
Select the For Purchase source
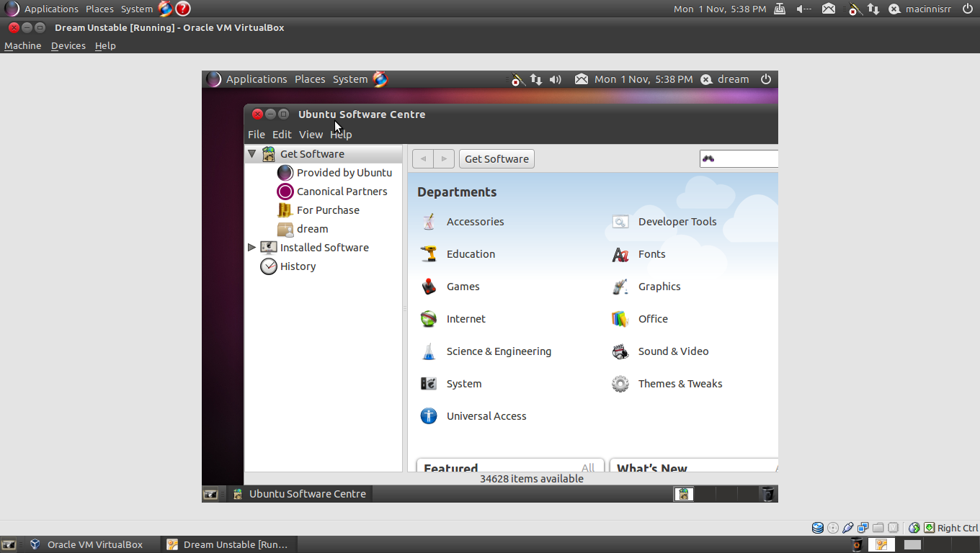click(318, 210)
